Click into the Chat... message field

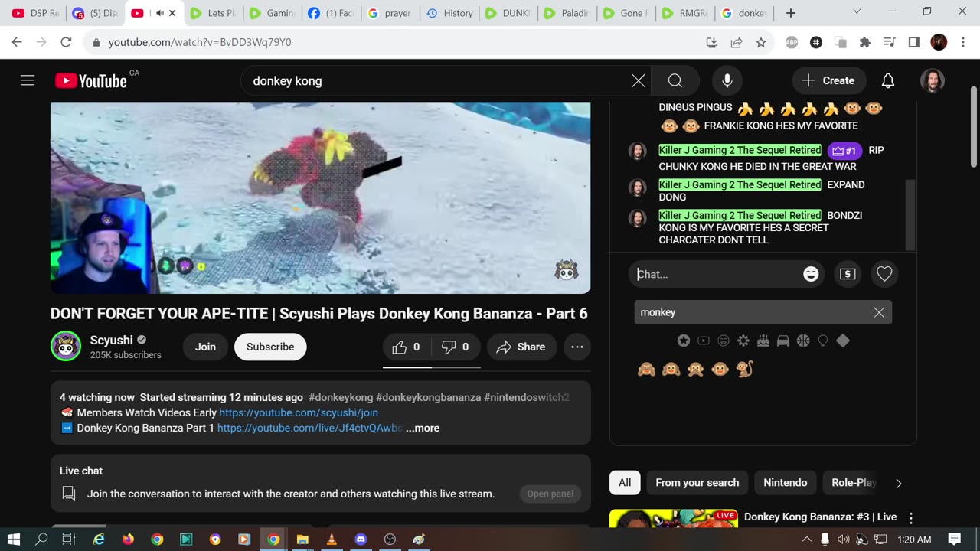[717, 274]
